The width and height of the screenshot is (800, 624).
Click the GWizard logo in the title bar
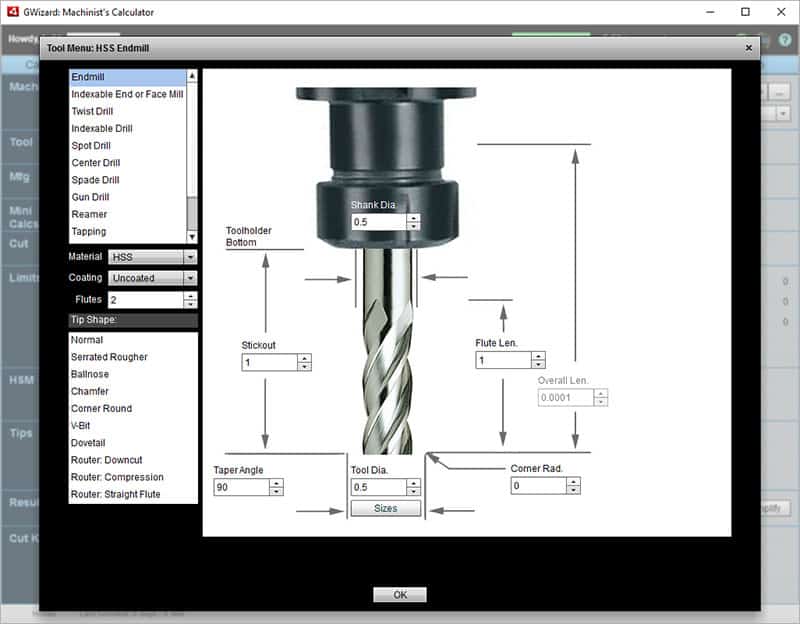click(x=12, y=11)
